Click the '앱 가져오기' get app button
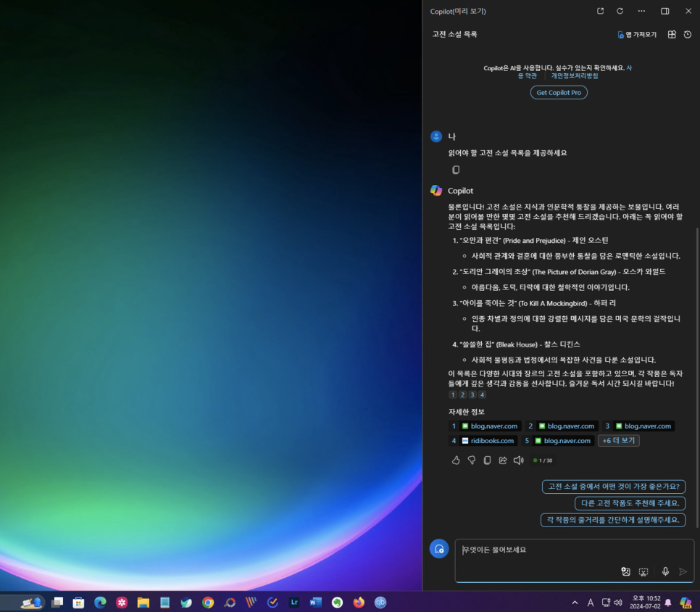700x612 pixels. [x=637, y=34]
